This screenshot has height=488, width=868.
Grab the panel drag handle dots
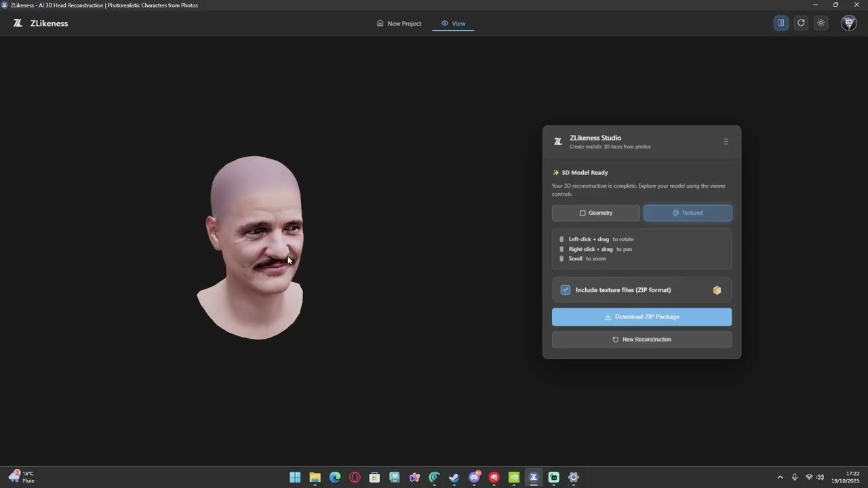point(726,142)
